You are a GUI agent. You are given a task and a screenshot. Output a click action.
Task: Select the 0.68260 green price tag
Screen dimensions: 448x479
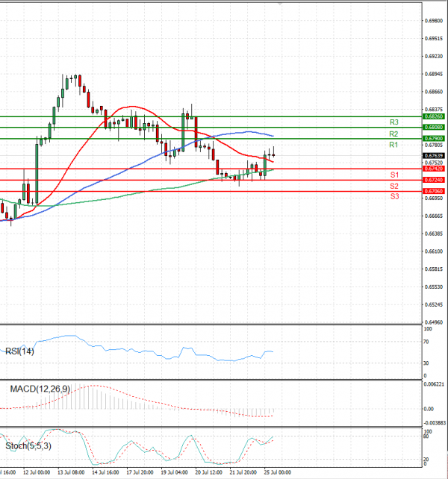[433, 116]
